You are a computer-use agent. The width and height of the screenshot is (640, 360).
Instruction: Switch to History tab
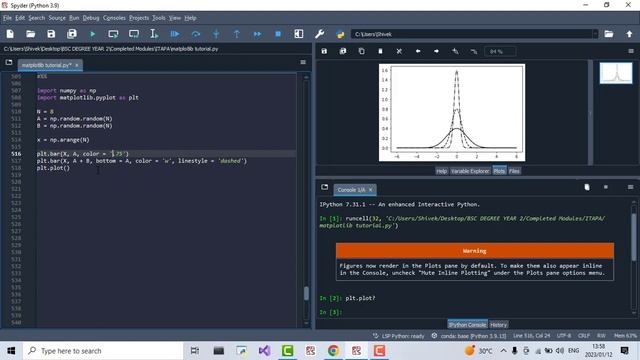pyautogui.click(x=498, y=325)
